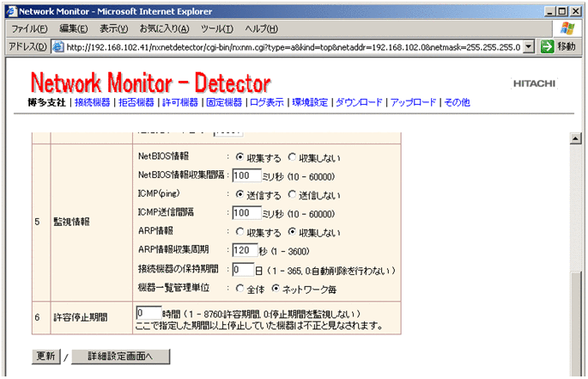The height and width of the screenshot is (379, 588).
Task: Select 機器一覧管理単位 全体 radio button
Action: [239, 288]
